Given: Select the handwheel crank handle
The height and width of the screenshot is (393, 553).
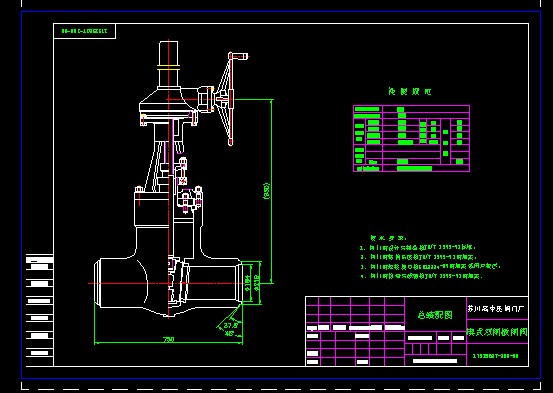Looking at the screenshot, I should [x=239, y=56].
